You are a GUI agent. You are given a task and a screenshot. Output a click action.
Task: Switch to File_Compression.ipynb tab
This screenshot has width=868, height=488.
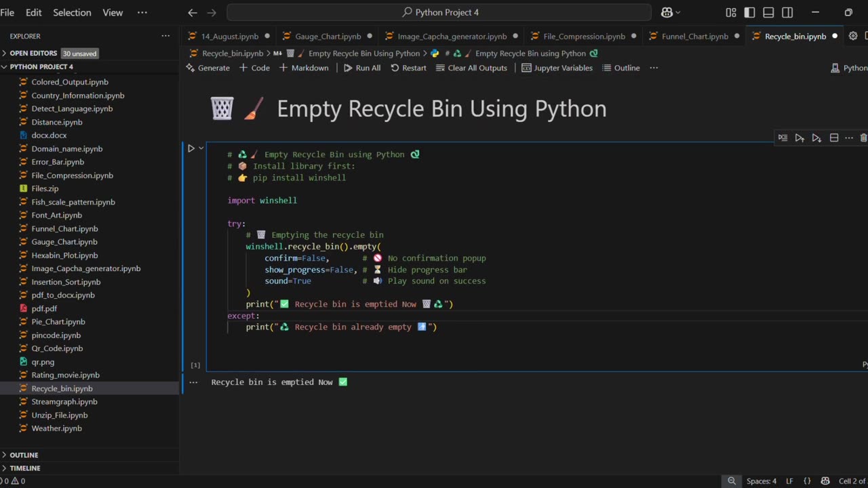point(583,37)
